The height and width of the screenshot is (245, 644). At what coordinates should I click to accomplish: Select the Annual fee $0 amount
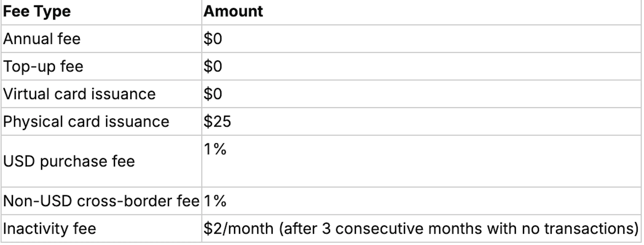(213, 39)
